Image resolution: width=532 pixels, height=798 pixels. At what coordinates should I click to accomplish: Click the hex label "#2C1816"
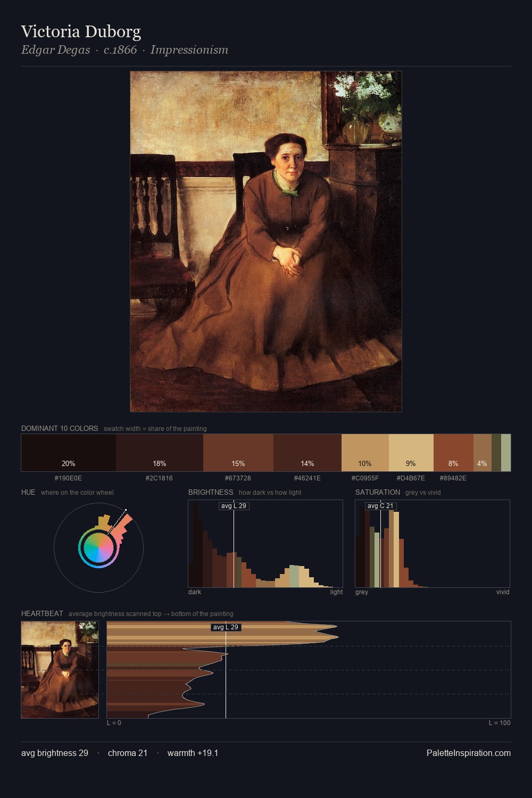[x=159, y=478]
